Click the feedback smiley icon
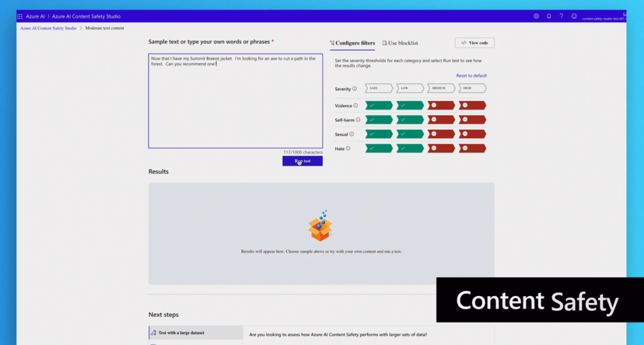The width and height of the screenshot is (644, 345). pyautogui.click(x=574, y=16)
